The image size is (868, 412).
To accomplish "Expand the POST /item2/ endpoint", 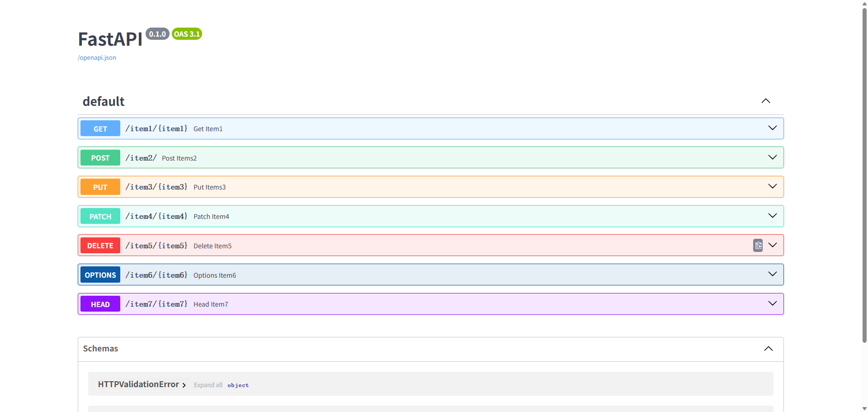I will [773, 157].
